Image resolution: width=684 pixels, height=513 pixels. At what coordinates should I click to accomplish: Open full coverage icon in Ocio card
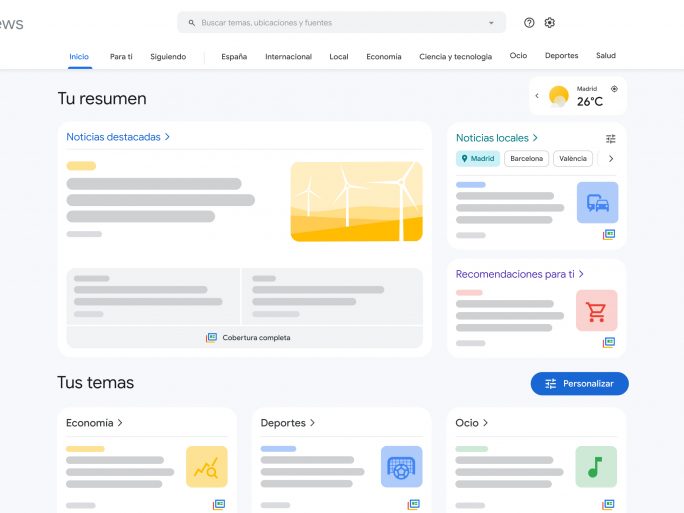click(608, 505)
